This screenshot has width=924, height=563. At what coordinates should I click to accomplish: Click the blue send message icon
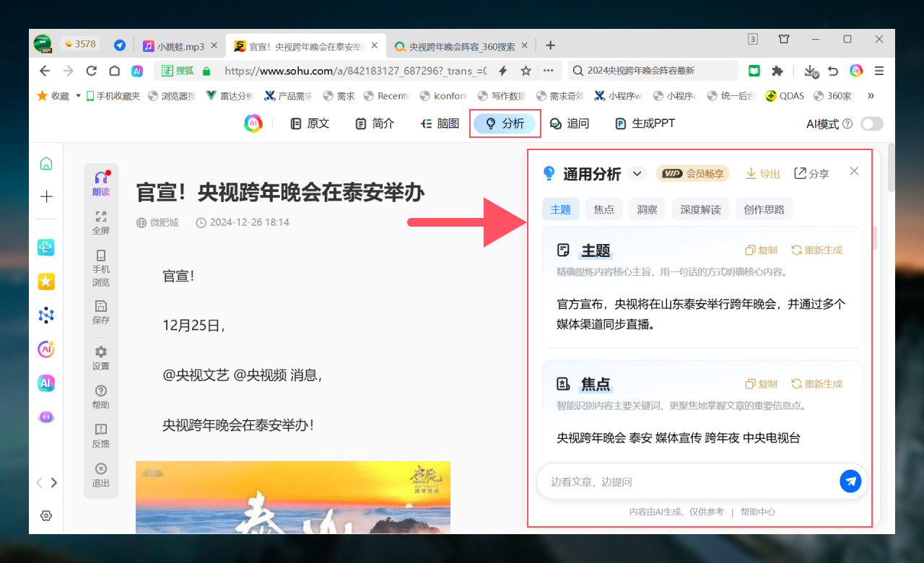(x=850, y=481)
